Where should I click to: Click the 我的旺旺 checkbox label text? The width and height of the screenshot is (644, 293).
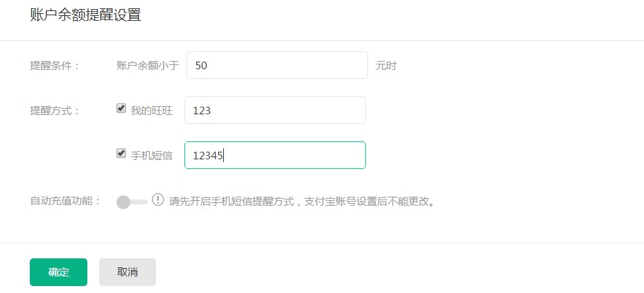tap(152, 111)
